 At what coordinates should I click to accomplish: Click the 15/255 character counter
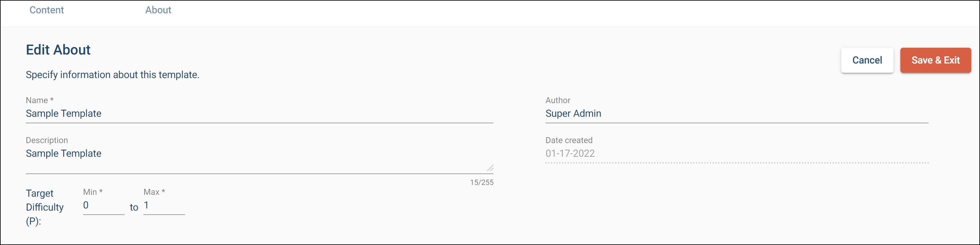[481, 183]
